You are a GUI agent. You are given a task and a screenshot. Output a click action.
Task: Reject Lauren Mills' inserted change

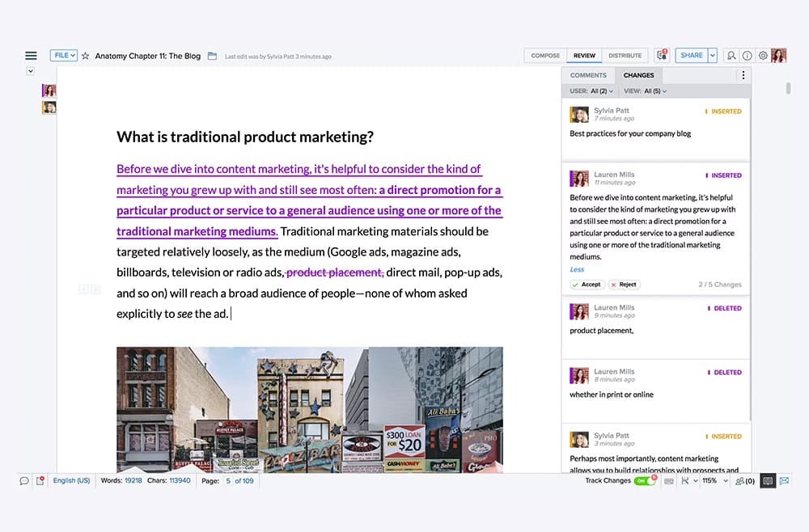point(624,285)
